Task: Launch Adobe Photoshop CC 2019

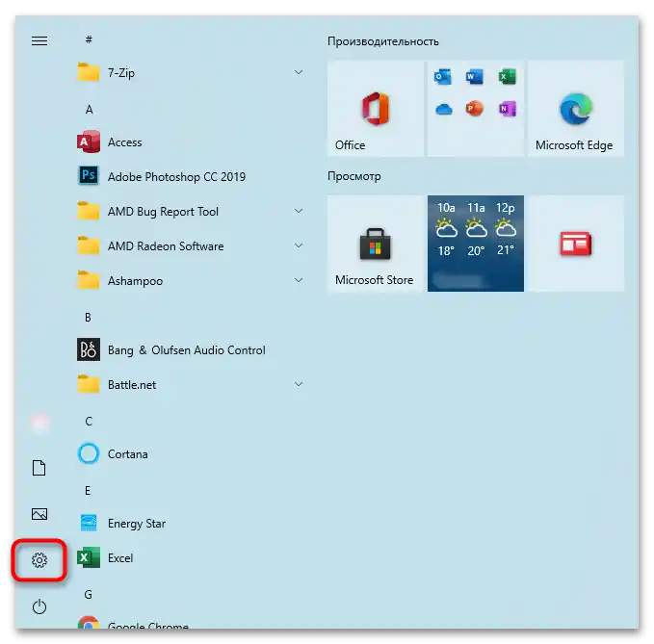Action: tap(192, 177)
